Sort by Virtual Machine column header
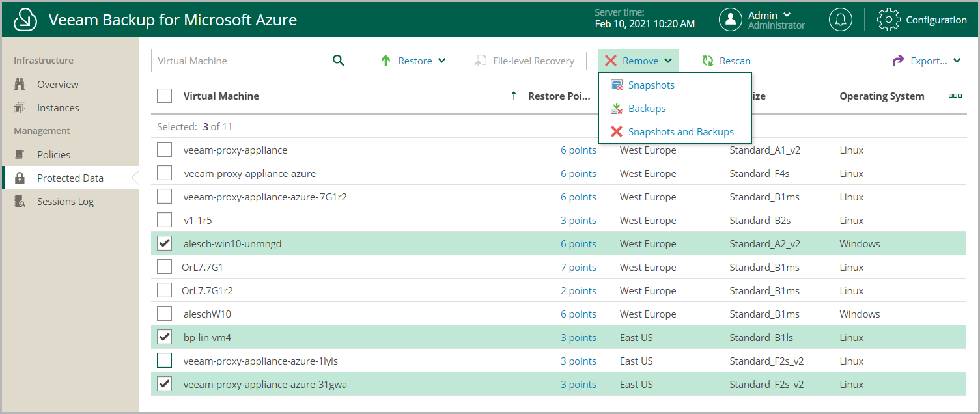Image resolution: width=980 pixels, height=414 pixels. [221, 96]
